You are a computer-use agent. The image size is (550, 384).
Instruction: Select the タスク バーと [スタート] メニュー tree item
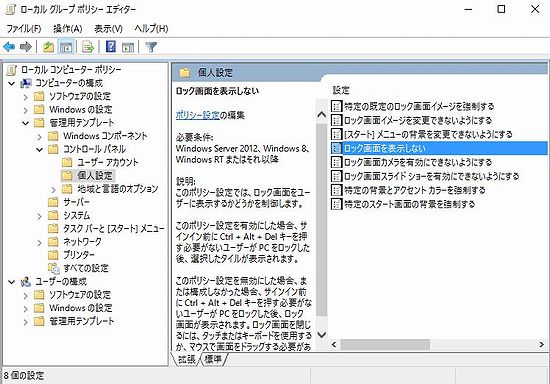(x=113, y=229)
